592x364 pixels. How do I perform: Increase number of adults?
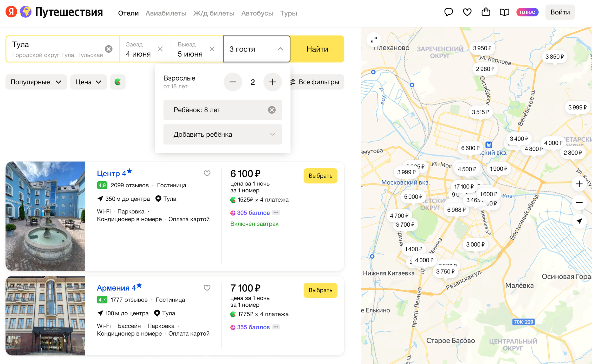coord(272,82)
